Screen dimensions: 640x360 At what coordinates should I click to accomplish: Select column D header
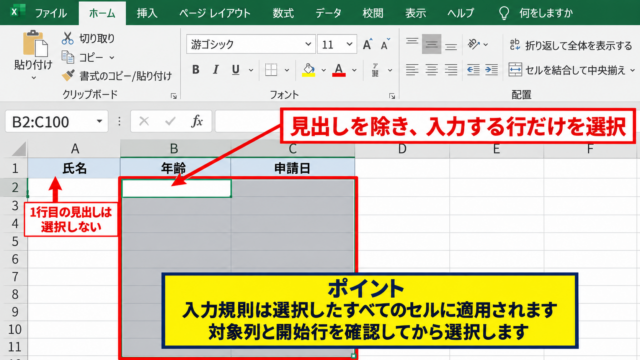[x=402, y=149]
